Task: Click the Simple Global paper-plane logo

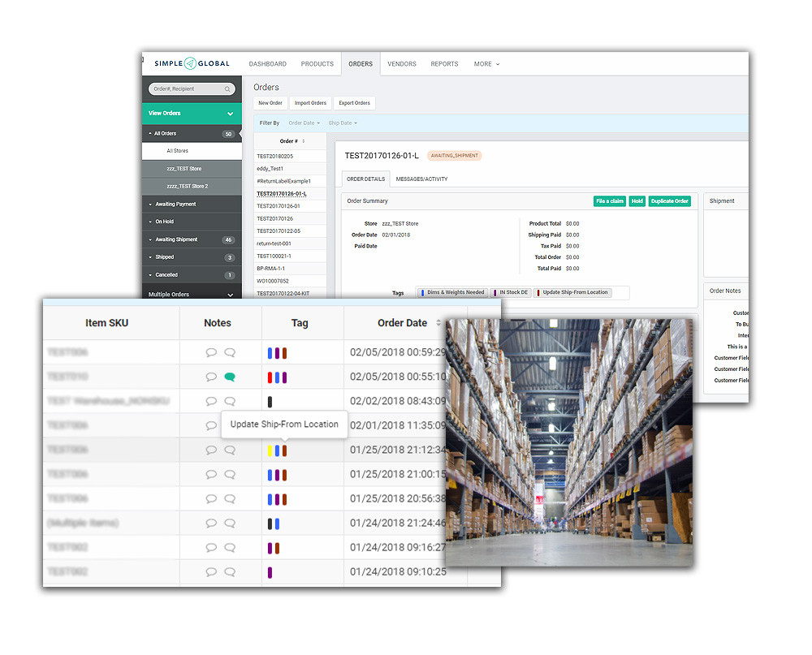Action: pos(190,63)
